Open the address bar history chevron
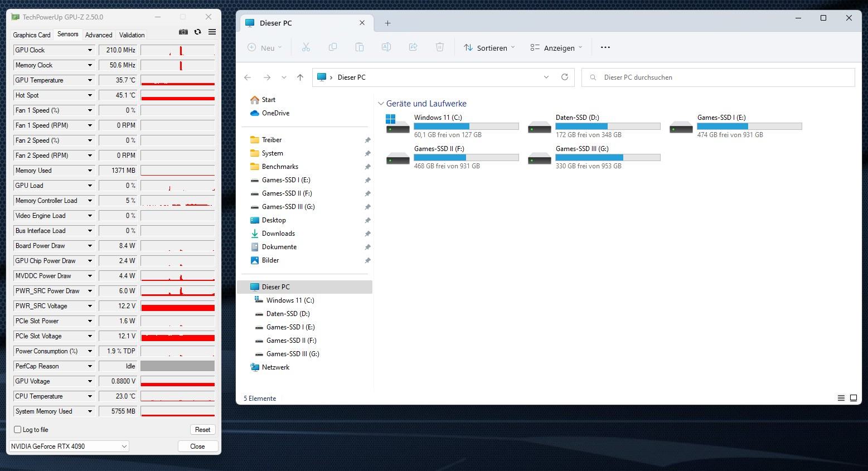Image resolution: width=868 pixels, height=471 pixels. (x=546, y=77)
